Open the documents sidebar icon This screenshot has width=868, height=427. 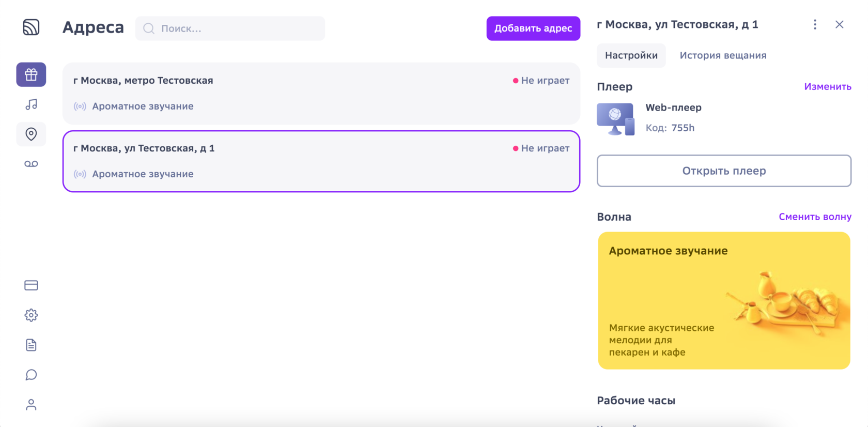[31, 345]
